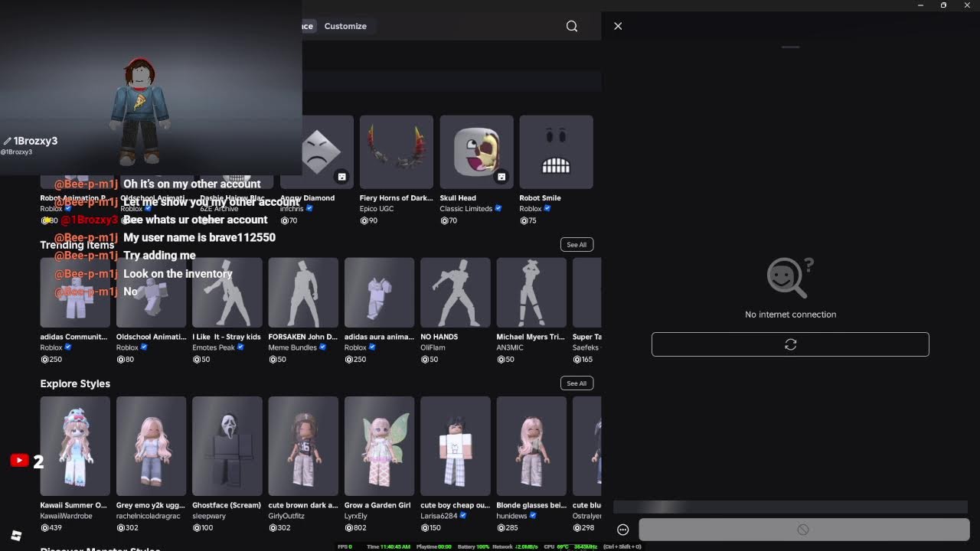
Task: Visit creator Larisa6284
Action: coord(439,516)
